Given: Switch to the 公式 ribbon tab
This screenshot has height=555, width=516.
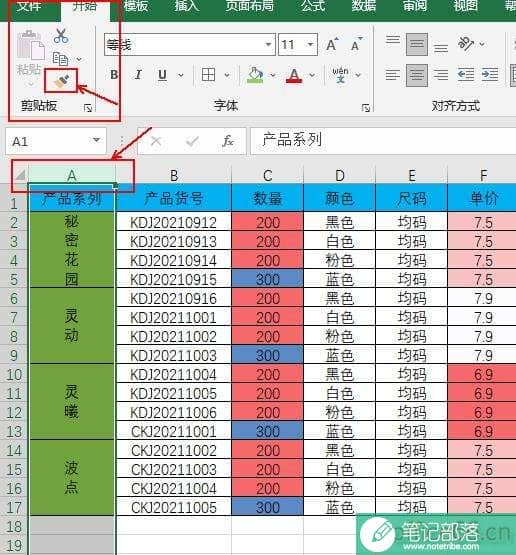Looking at the screenshot, I should tap(313, 6).
